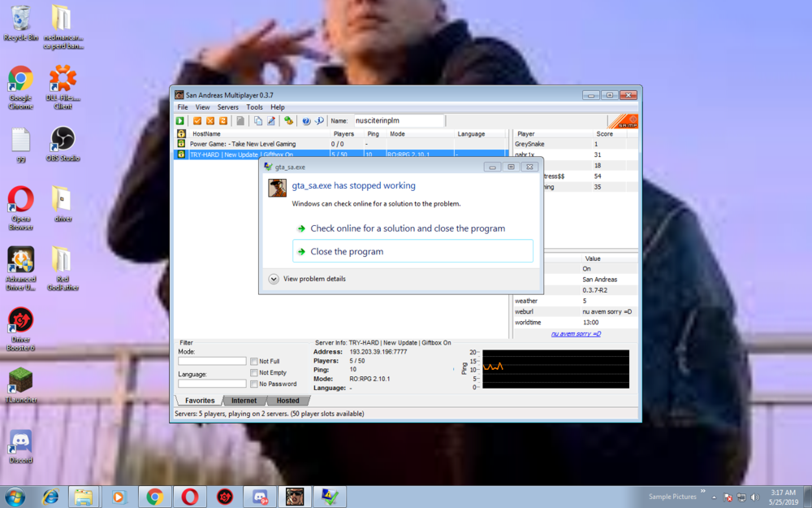The image size is (812, 508).
Task: Click the orange checkmark Add Server icon
Action: pyautogui.click(x=197, y=121)
